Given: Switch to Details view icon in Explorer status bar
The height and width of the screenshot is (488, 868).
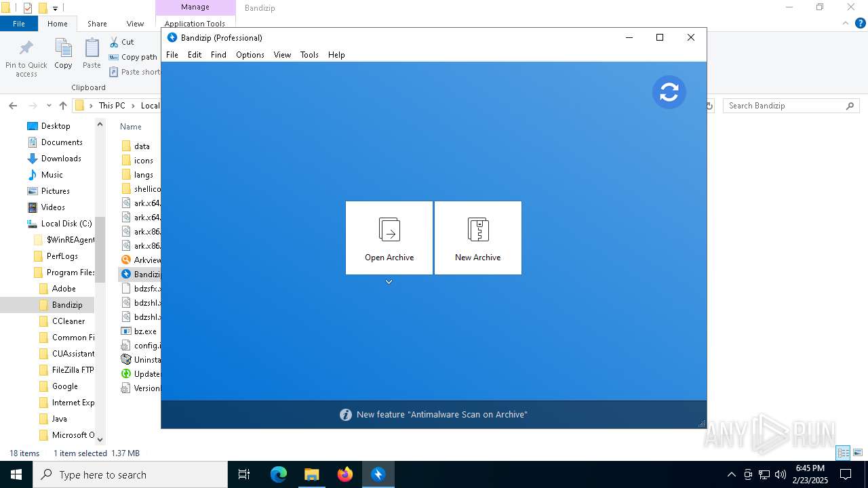Looking at the screenshot, I should click(x=843, y=453).
